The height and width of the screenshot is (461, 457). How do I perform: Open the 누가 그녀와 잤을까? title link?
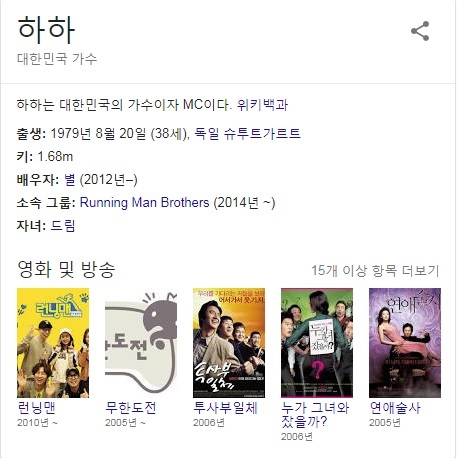pyautogui.click(x=315, y=415)
